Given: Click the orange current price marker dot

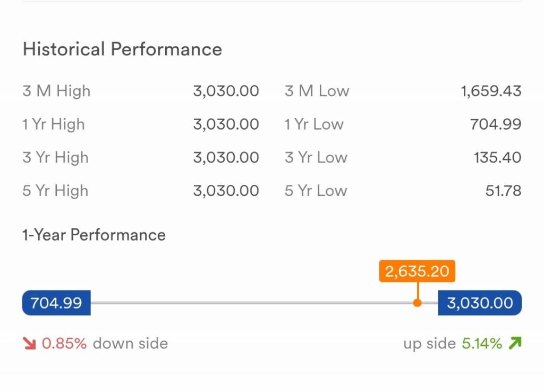Looking at the screenshot, I should 418,303.
